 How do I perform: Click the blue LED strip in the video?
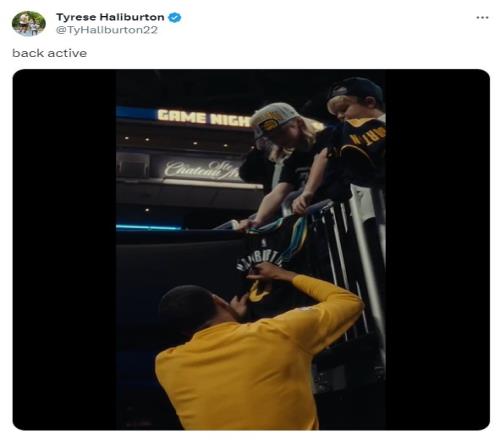[x=148, y=227]
